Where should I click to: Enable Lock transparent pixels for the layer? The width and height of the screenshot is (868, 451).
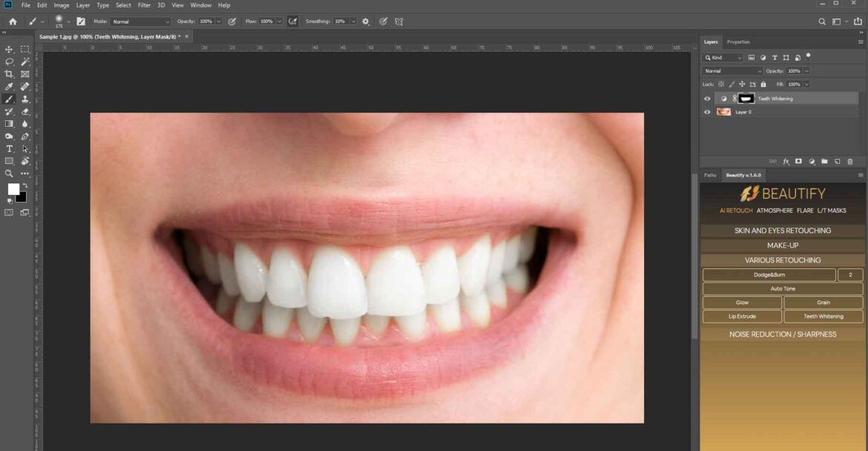pyautogui.click(x=721, y=84)
